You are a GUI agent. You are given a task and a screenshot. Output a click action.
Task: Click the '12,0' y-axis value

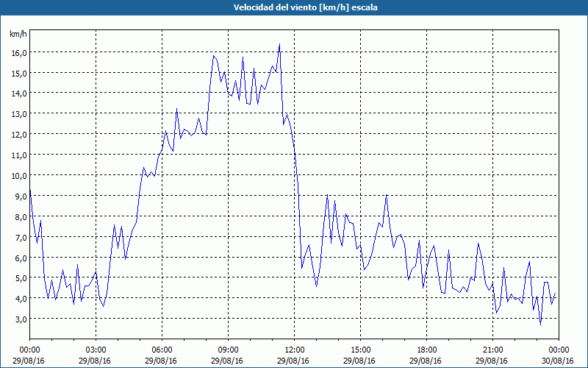click(19, 135)
